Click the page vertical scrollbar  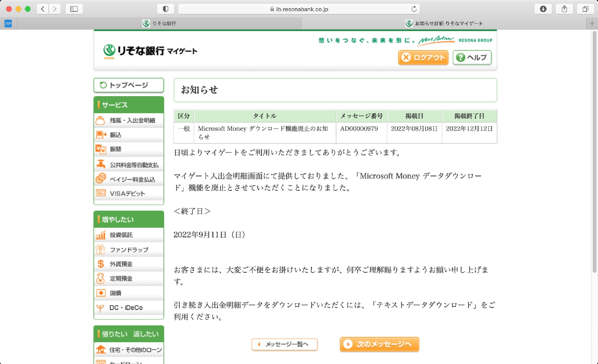[594, 152]
